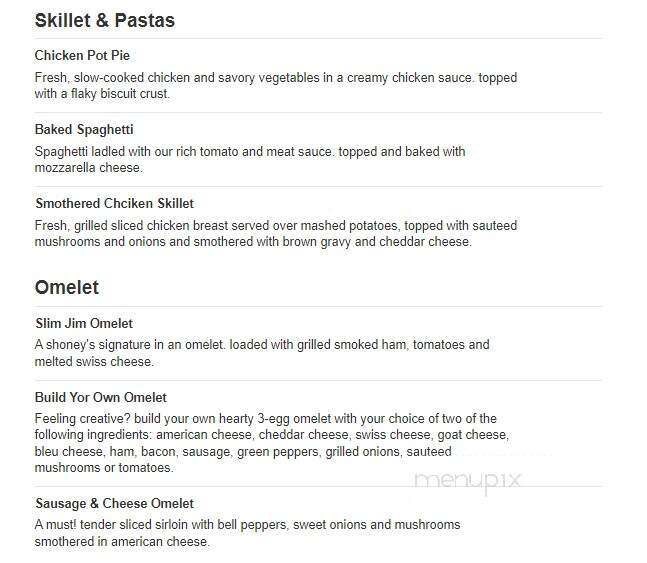Click the phrase 'melted swiss cheese'

click(x=93, y=362)
